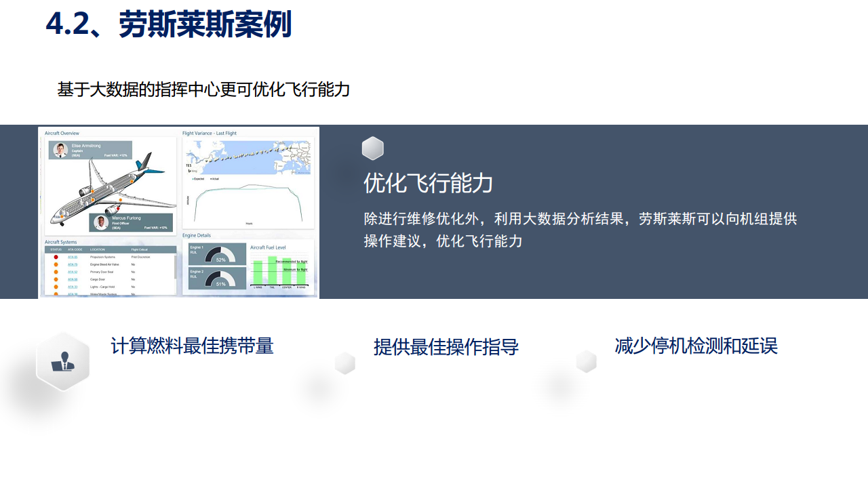
Task: Click the text 减少停机检测和延误
Action: (x=696, y=346)
